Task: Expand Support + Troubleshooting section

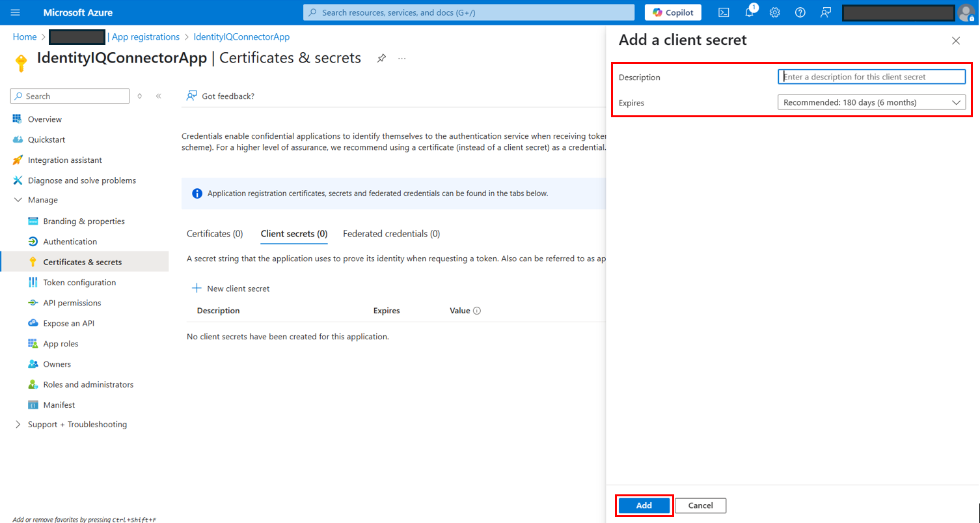Action: point(18,425)
